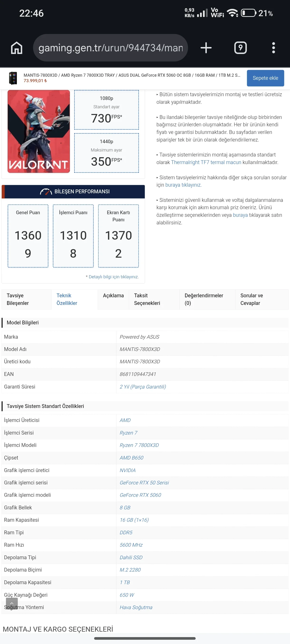Go to Sorular ve Cevaplar tab
Viewport: 290px width, 644px height.
click(x=262, y=299)
